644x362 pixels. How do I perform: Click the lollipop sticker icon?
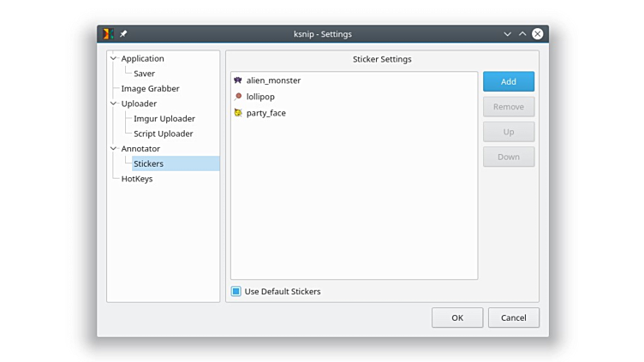[238, 97]
